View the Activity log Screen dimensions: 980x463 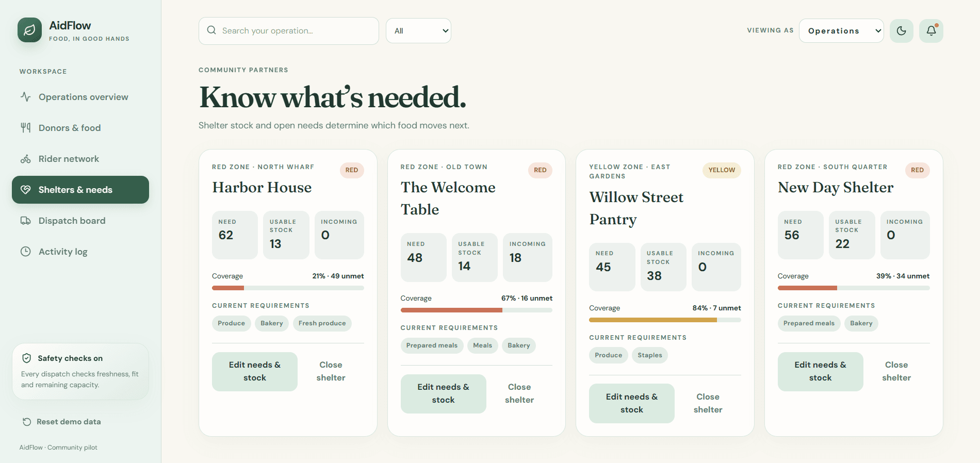pyautogui.click(x=80, y=252)
